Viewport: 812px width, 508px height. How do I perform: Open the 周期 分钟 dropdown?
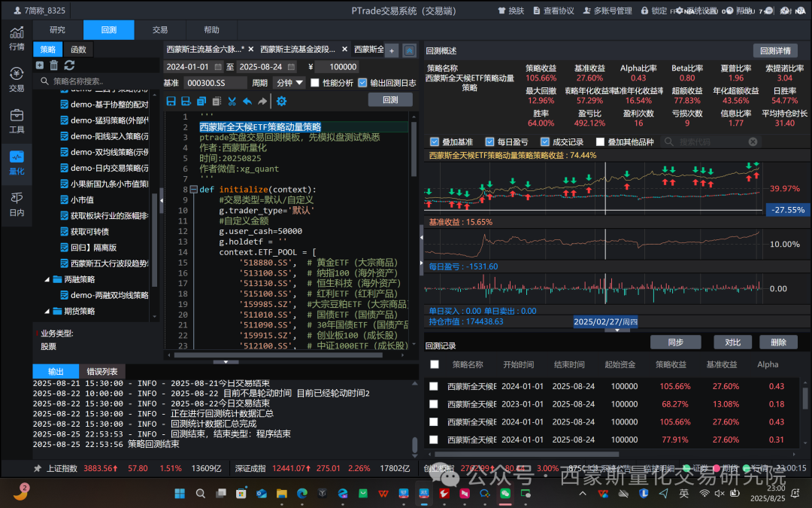(289, 83)
